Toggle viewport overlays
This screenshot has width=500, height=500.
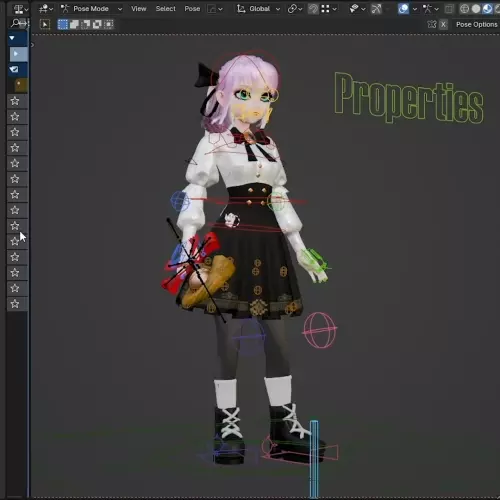pos(403,9)
